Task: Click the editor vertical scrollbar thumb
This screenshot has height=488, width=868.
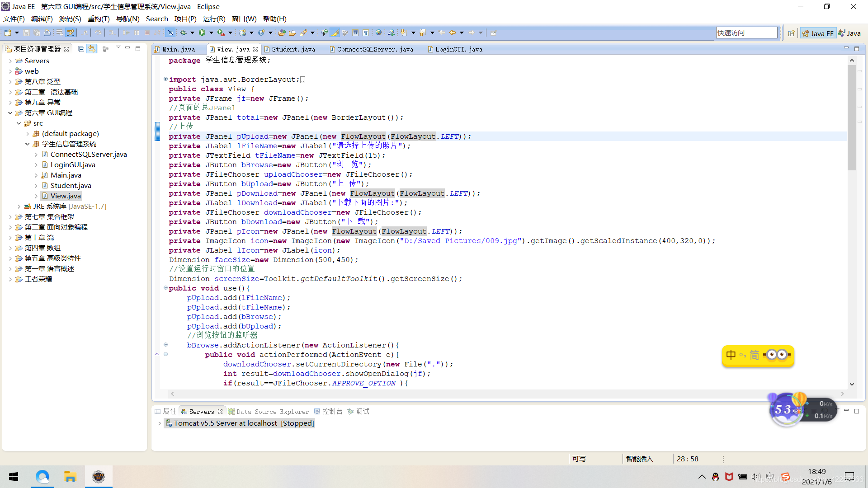Action: click(852, 117)
